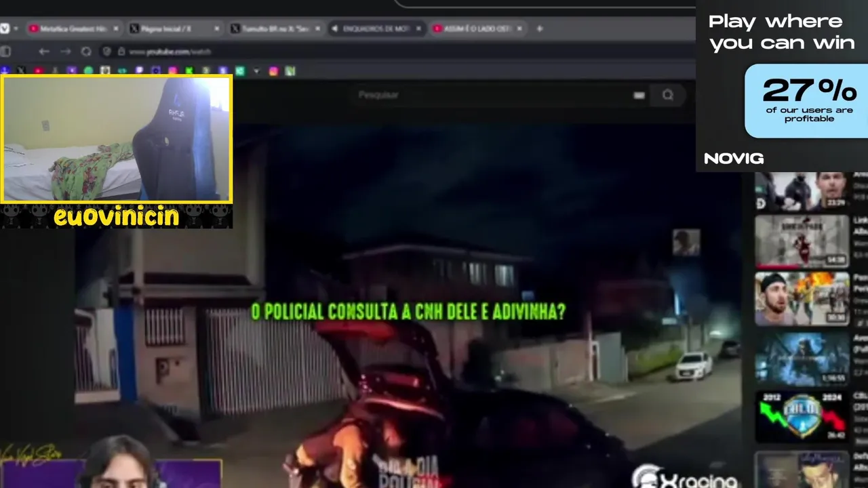Image resolution: width=868 pixels, height=488 pixels.
Task: Open the blue fantasy thumbnail 1:16:55
Action: 802,359
